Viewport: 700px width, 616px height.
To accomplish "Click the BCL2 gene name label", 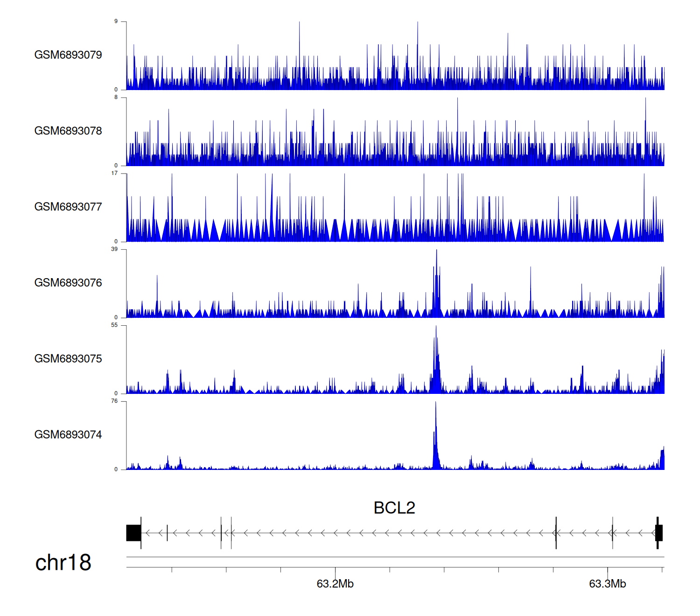I will point(394,508).
